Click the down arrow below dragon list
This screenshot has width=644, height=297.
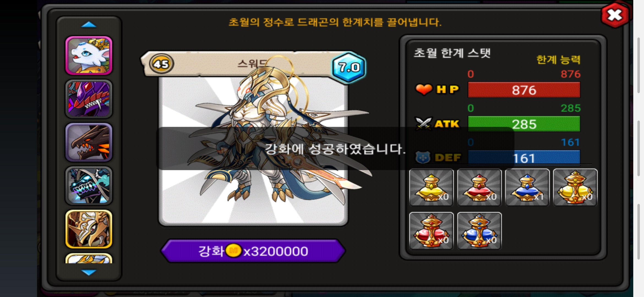tap(89, 272)
